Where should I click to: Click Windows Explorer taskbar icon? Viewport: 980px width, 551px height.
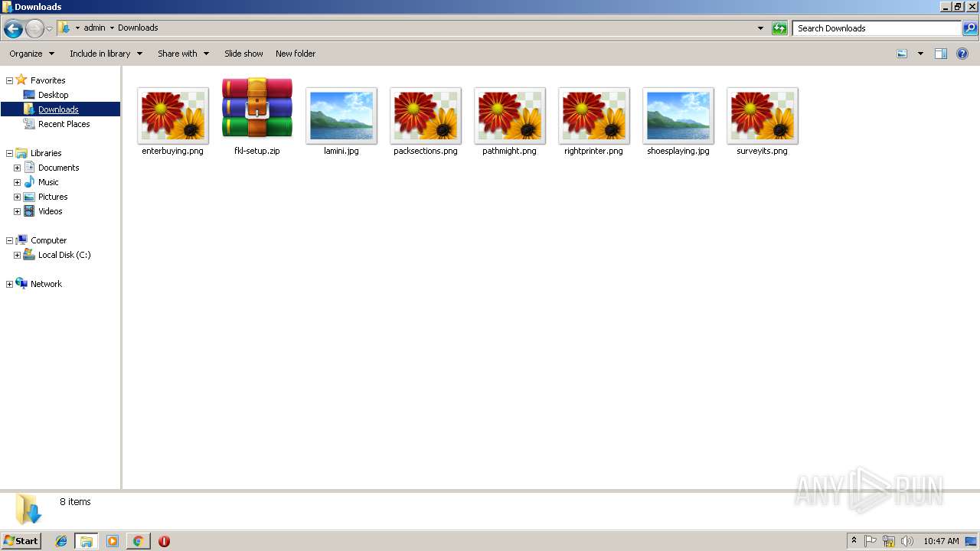point(87,541)
